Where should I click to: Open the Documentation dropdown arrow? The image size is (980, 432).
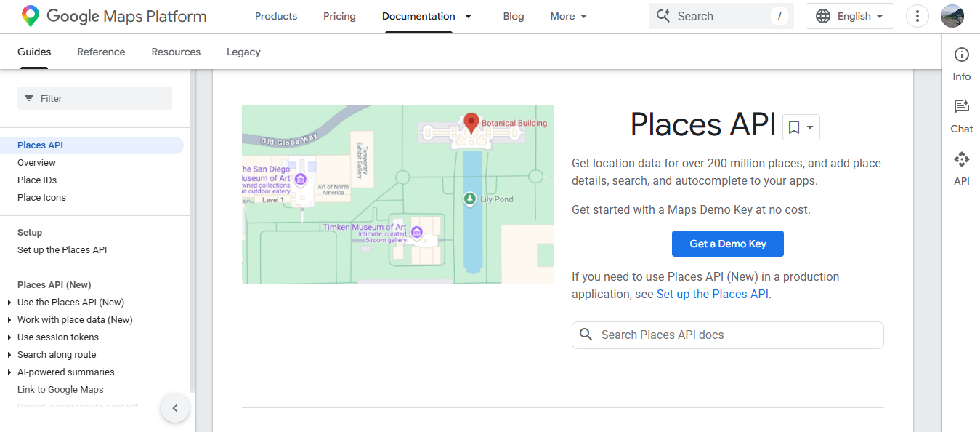(469, 16)
